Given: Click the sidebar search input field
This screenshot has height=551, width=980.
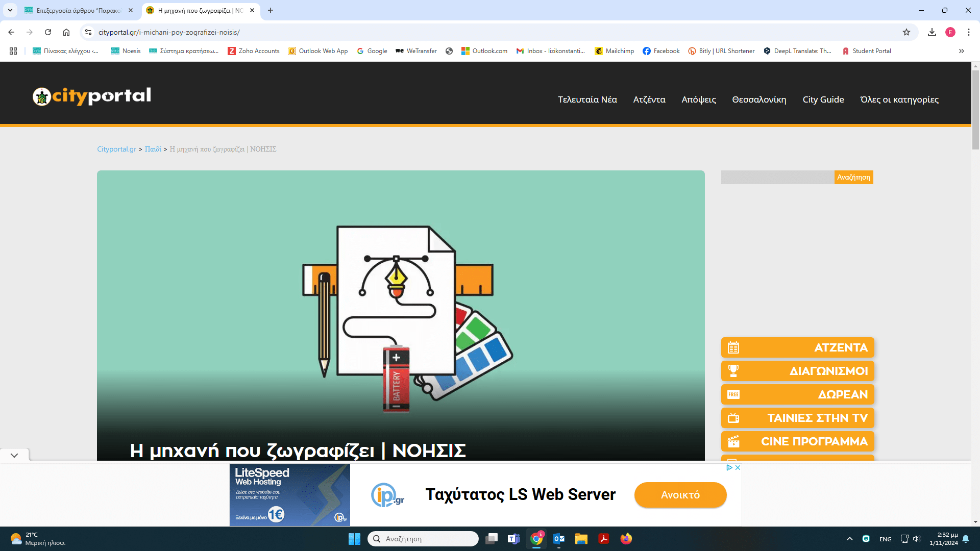Looking at the screenshot, I should tap(777, 178).
